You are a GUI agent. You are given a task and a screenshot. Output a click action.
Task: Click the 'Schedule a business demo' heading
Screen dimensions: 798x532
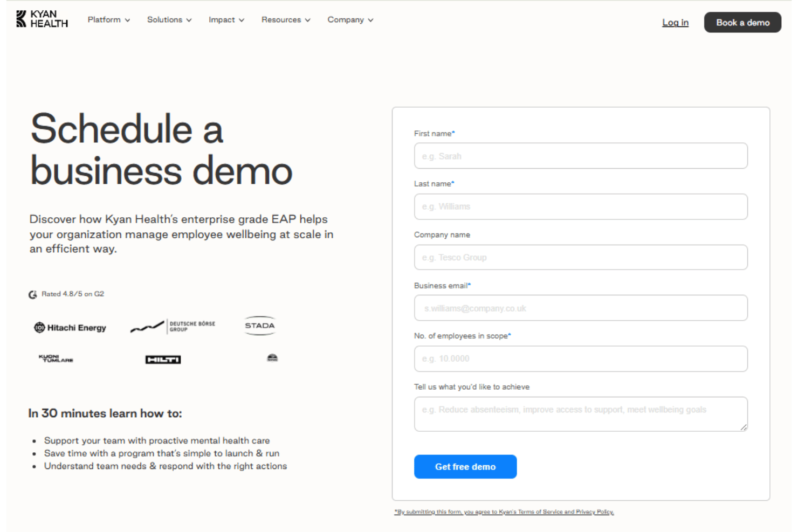(x=161, y=149)
